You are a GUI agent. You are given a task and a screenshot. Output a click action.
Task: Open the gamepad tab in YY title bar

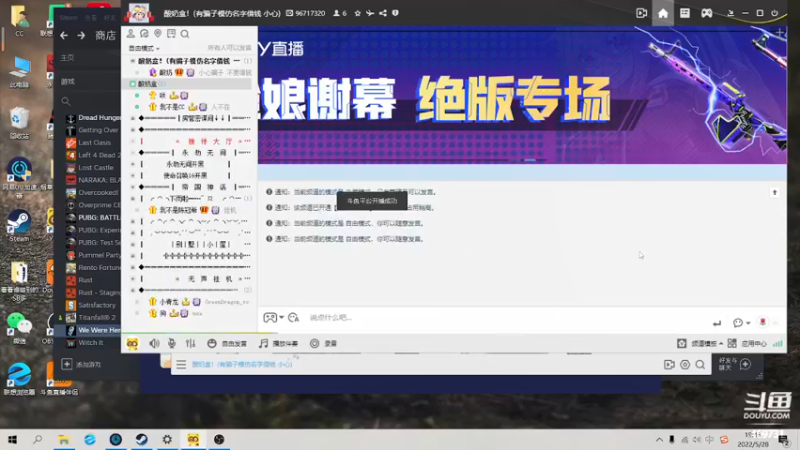(x=707, y=13)
